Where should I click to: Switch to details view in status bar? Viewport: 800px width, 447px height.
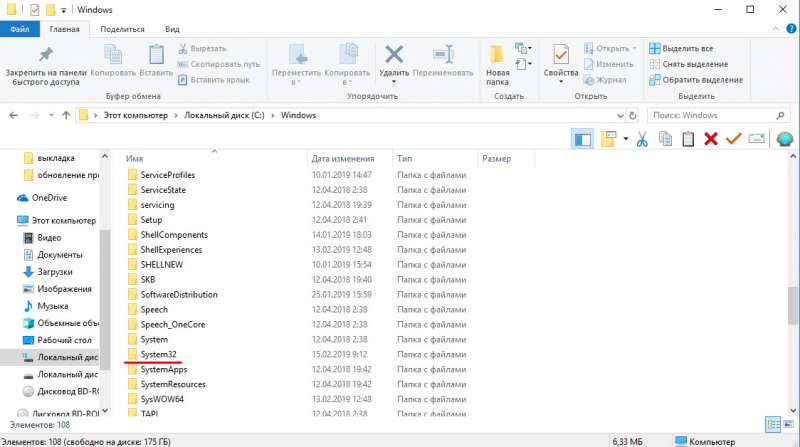tap(773, 425)
